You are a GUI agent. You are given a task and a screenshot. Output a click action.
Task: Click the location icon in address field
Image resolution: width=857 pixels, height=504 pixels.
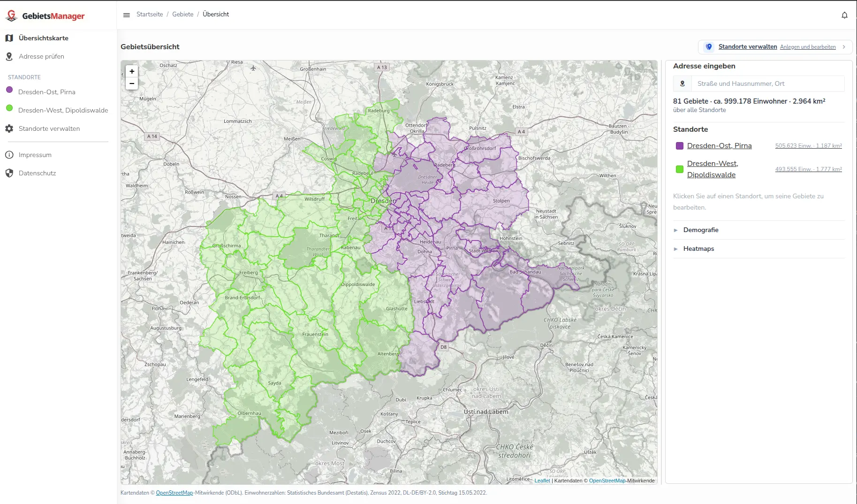point(683,83)
